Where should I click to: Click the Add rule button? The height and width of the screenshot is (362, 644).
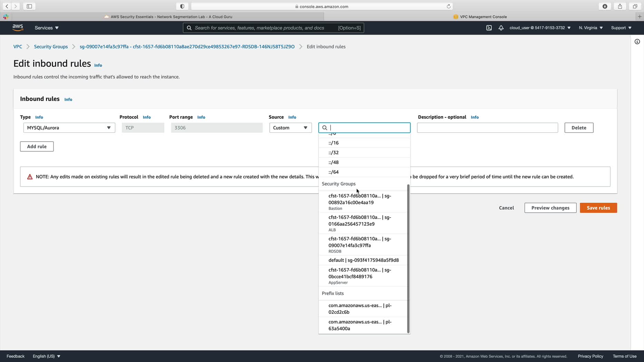[37, 147]
